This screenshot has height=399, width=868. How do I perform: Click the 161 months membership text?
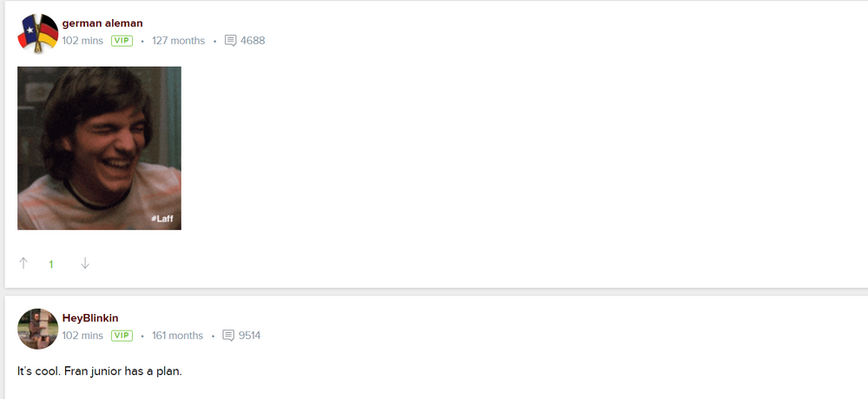pyautogui.click(x=177, y=336)
